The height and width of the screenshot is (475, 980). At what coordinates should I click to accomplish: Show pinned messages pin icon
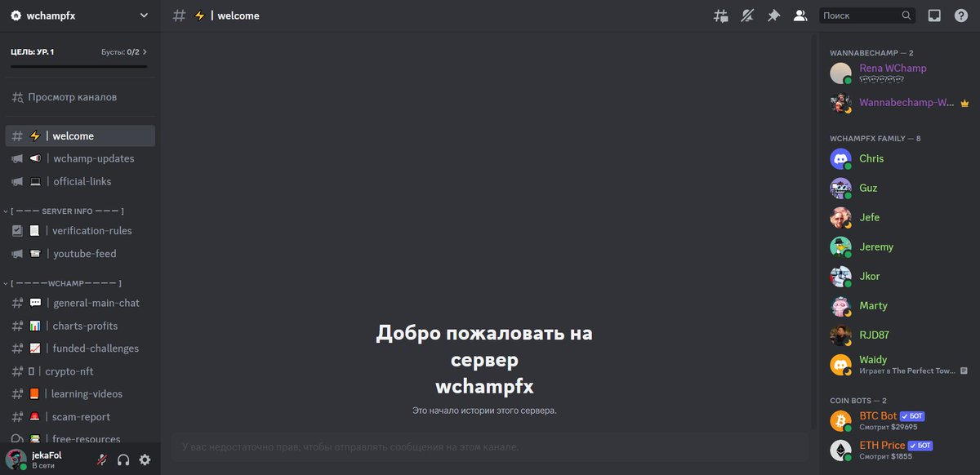pos(773,16)
